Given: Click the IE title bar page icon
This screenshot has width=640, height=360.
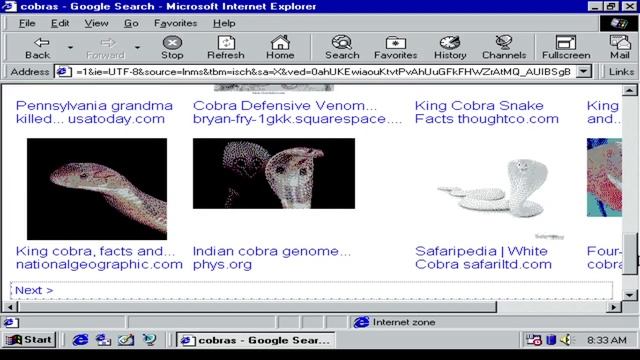Looking at the screenshot, I should [9, 7].
